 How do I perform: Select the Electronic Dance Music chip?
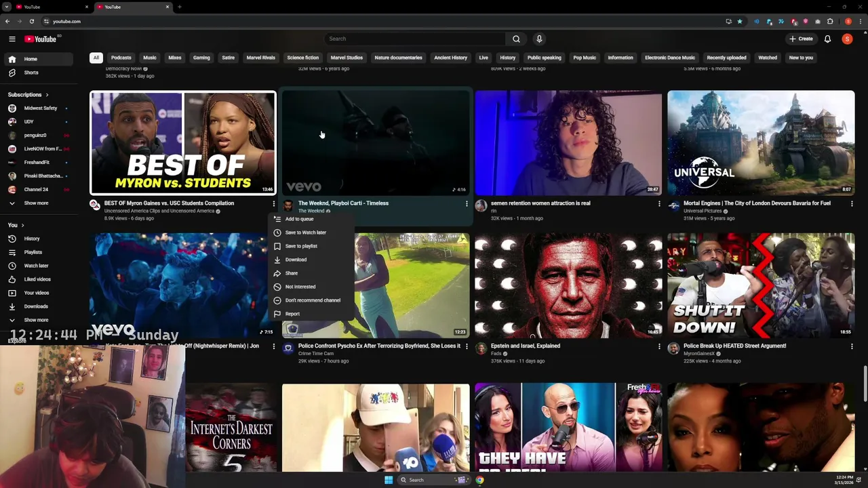pyautogui.click(x=670, y=58)
